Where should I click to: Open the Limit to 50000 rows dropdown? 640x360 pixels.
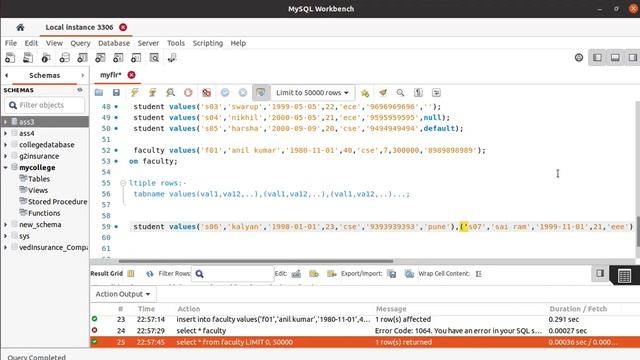pyautogui.click(x=313, y=93)
